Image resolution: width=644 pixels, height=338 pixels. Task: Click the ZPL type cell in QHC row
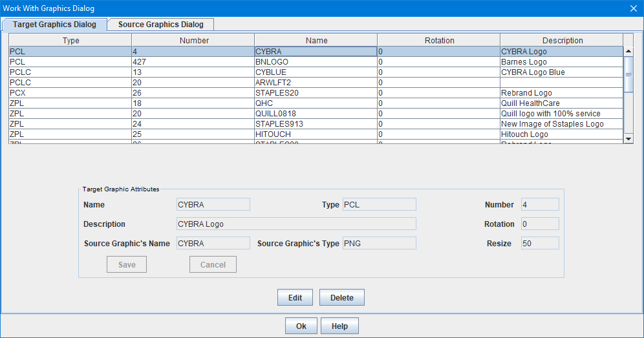pos(70,103)
